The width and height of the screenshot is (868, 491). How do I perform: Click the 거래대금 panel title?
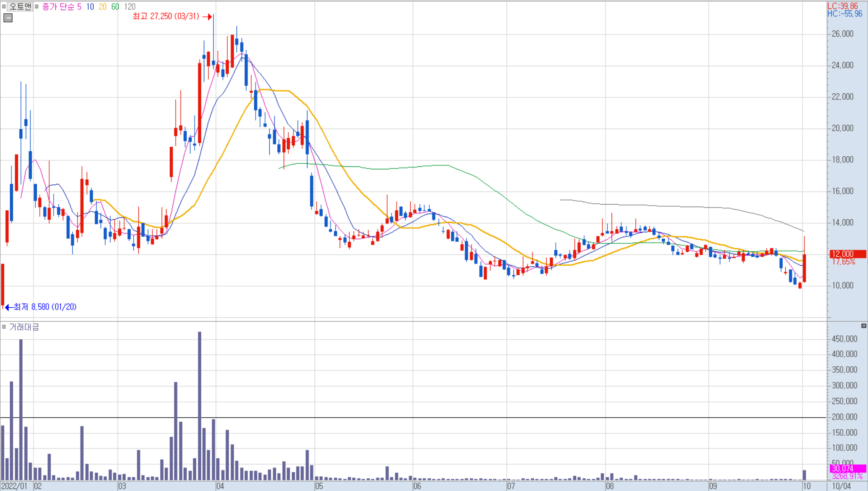(x=24, y=327)
